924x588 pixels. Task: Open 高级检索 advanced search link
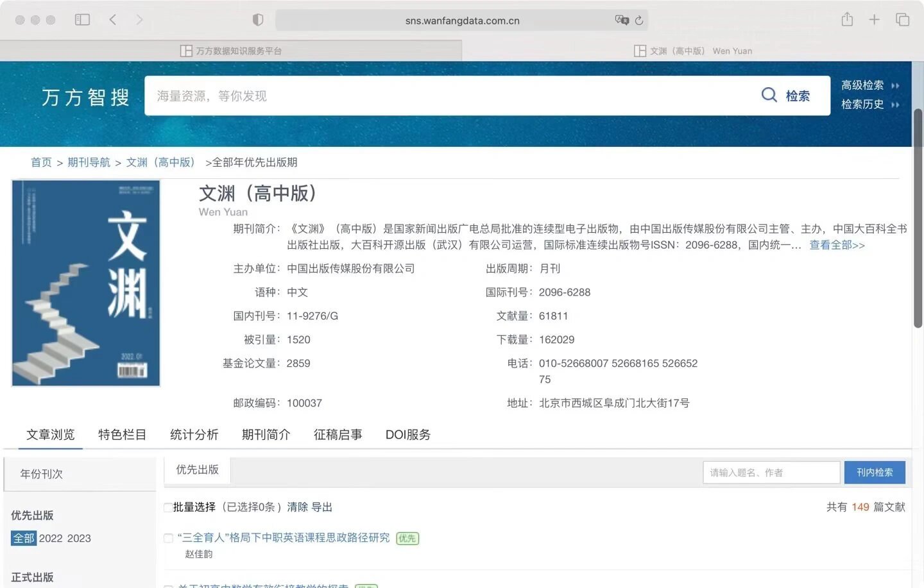click(x=862, y=85)
